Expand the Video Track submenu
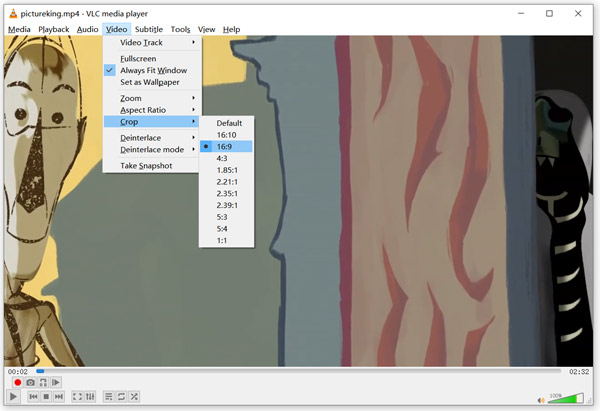 click(152, 42)
